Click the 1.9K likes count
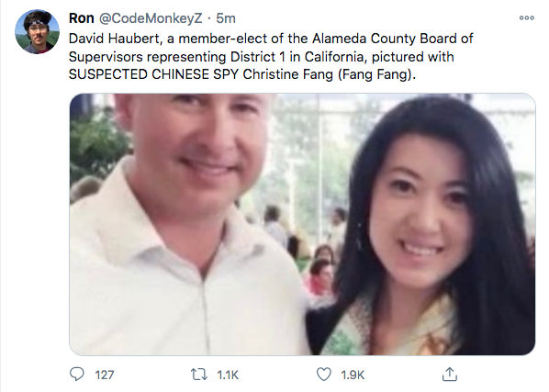 (353, 375)
